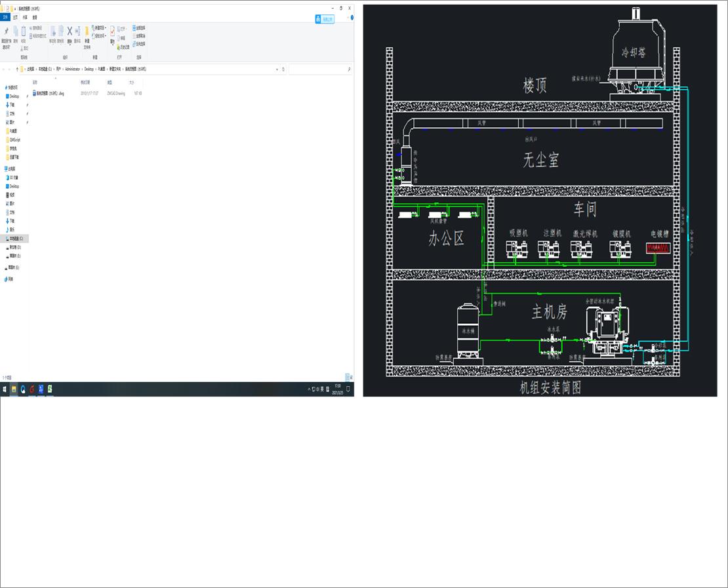Select Quick access in navigation pane
Viewport: 728px width, 588px height.
click(12, 87)
